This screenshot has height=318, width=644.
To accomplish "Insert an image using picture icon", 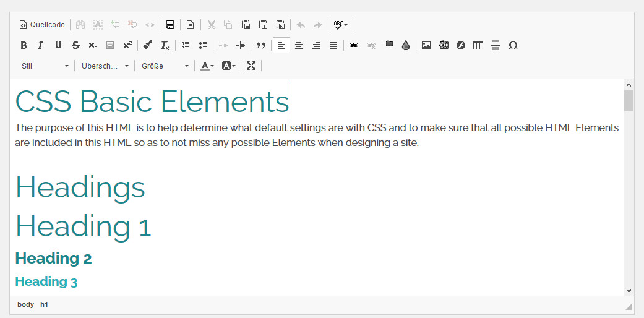I will (426, 45).
